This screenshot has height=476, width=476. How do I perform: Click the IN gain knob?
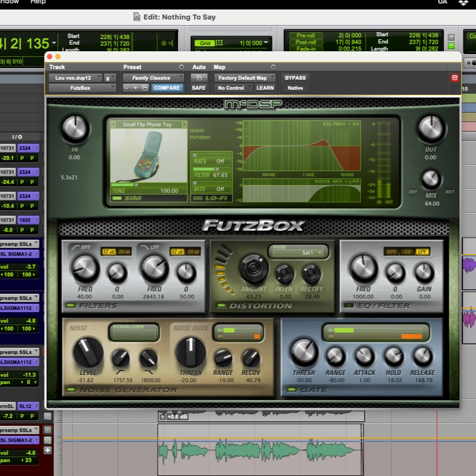coord(75,128)
